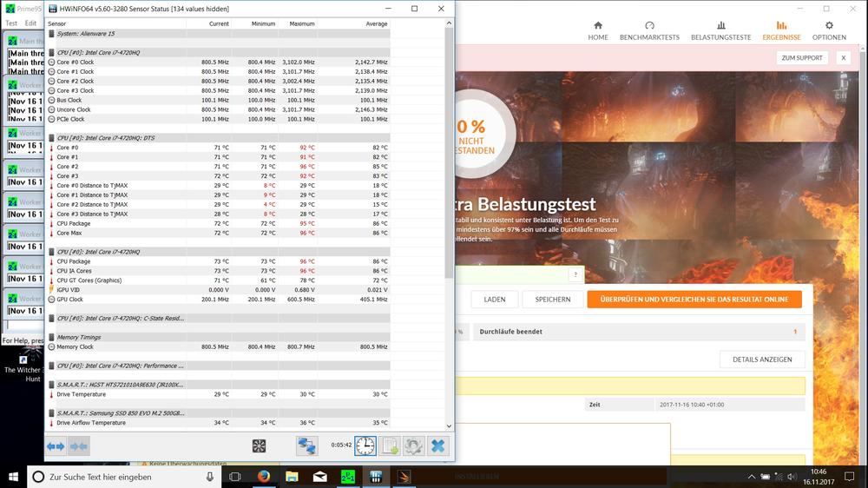Dismiss the banner next to Zum Support
Image resolution: width=868 pixels, height=488 pixels.
[843, 58]
